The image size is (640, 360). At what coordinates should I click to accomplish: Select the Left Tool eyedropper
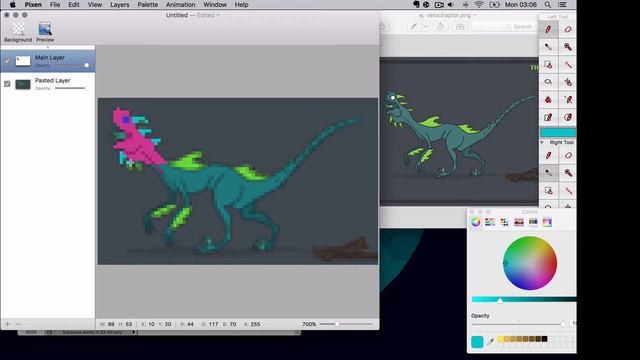[x=548, y=47]
